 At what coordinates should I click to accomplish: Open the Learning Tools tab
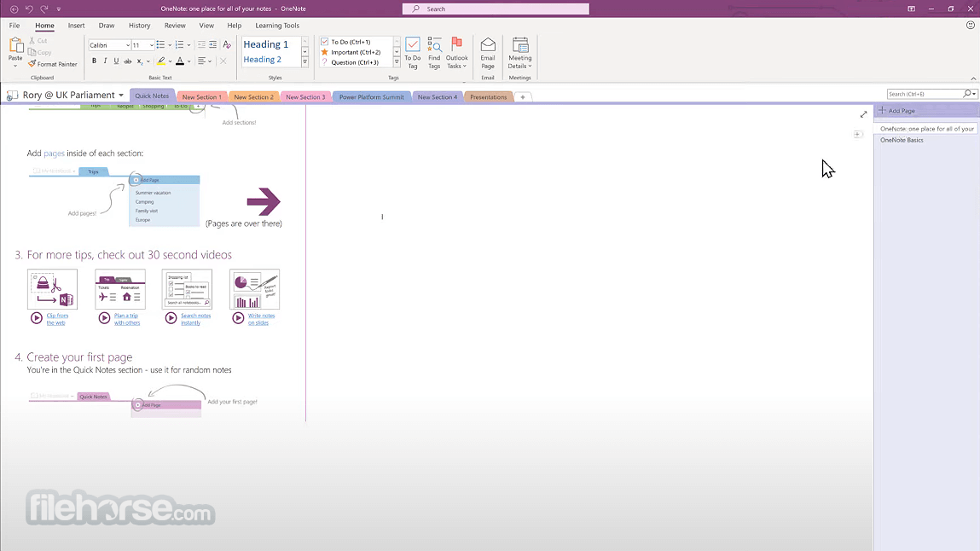pyautogui.click(x=277, y=26)
